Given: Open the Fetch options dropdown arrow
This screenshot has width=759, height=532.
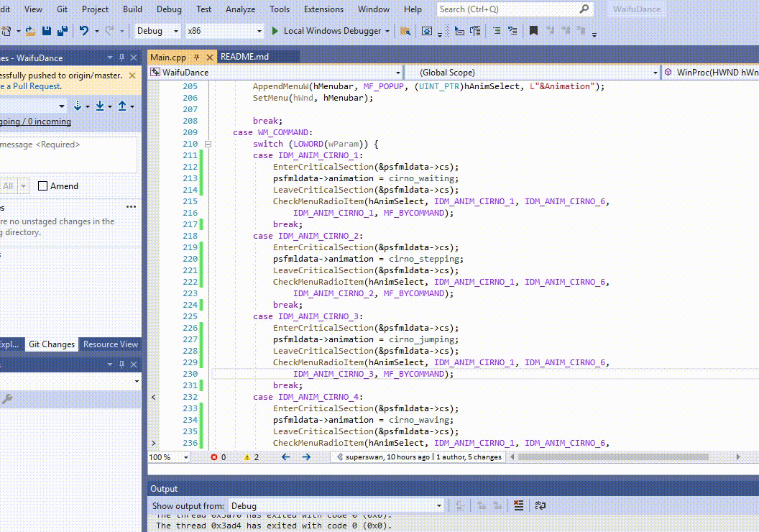Looking at the screenshot, I should click(x=88, y=106).
